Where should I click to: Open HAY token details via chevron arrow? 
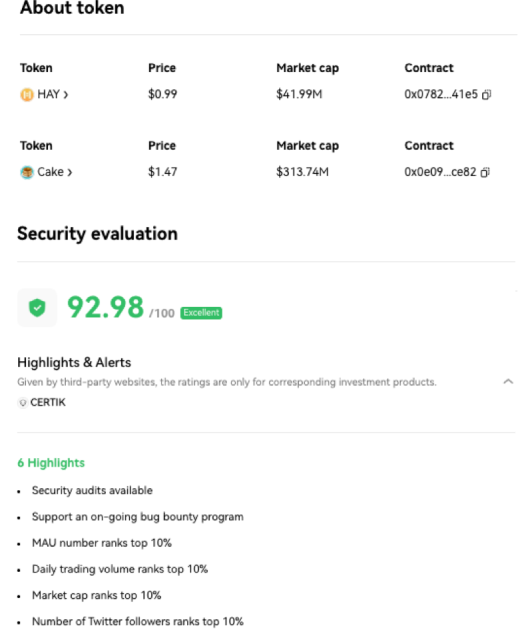pyautogui.click(x=66, y=95)
